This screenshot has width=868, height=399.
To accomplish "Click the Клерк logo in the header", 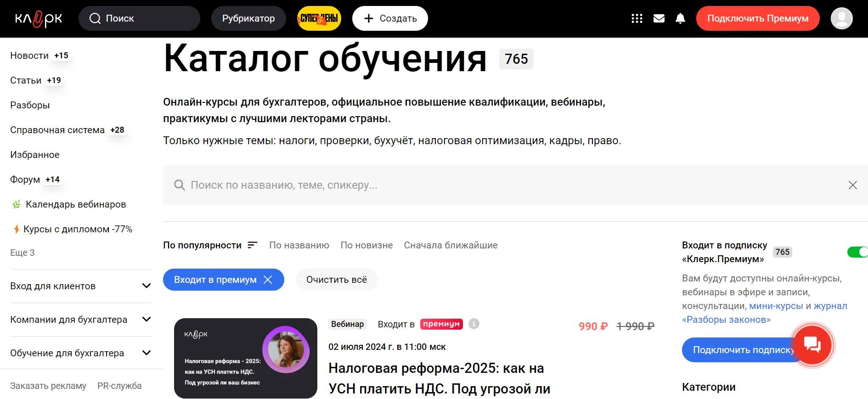I will [x=39, y=19].
